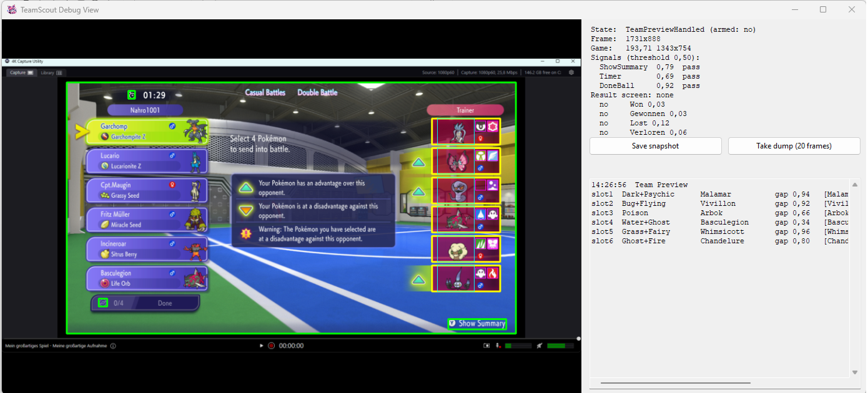Viewport: 868px width, 393px height.
Task: Click the horizontal scrollbar under the log
Action: tap(675, 383)
